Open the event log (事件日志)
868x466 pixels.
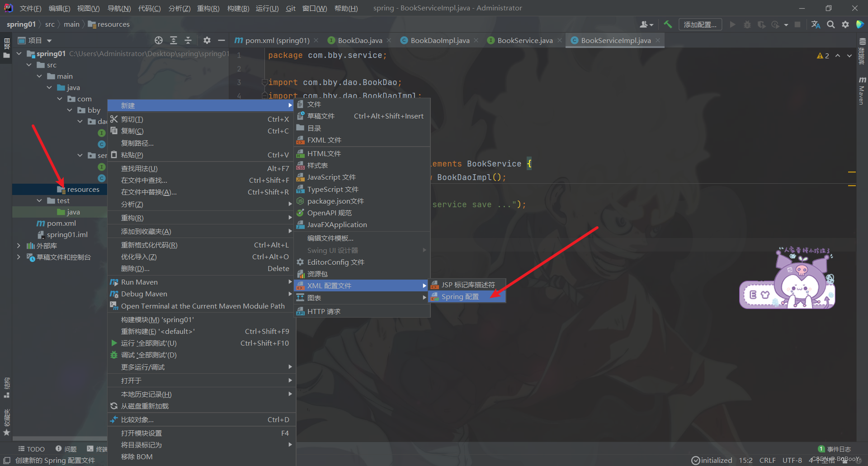click(835, 449)
